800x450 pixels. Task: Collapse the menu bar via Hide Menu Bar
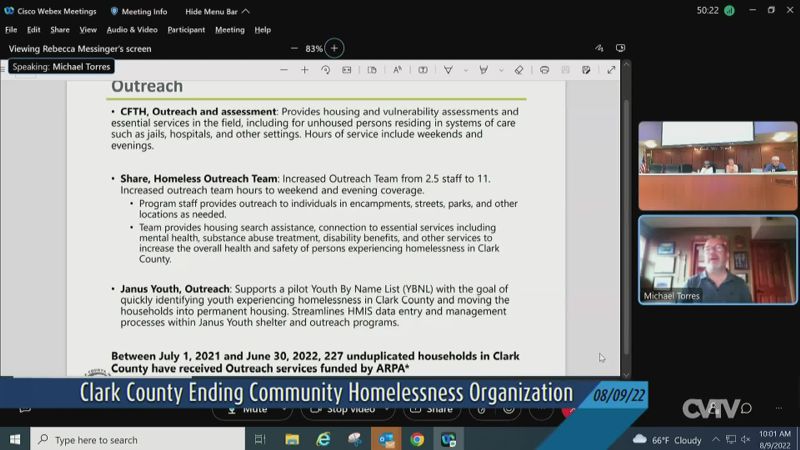[x=217, y=11]
